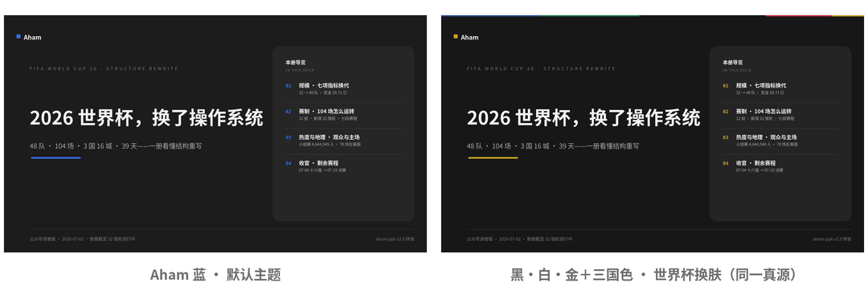Select the left slide headline '2026 世界杯，换了操作系统'
The height and width of the screenshot is (299, 868).
coord(147,118)
